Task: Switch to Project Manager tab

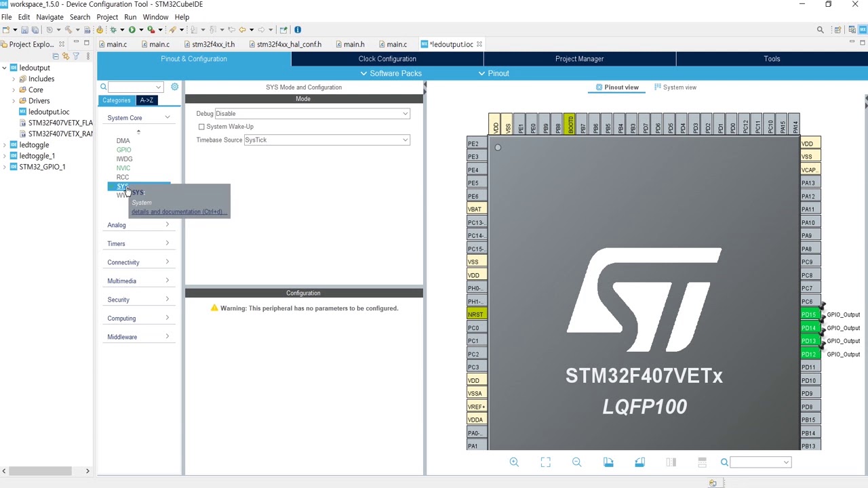Action: 579,59
